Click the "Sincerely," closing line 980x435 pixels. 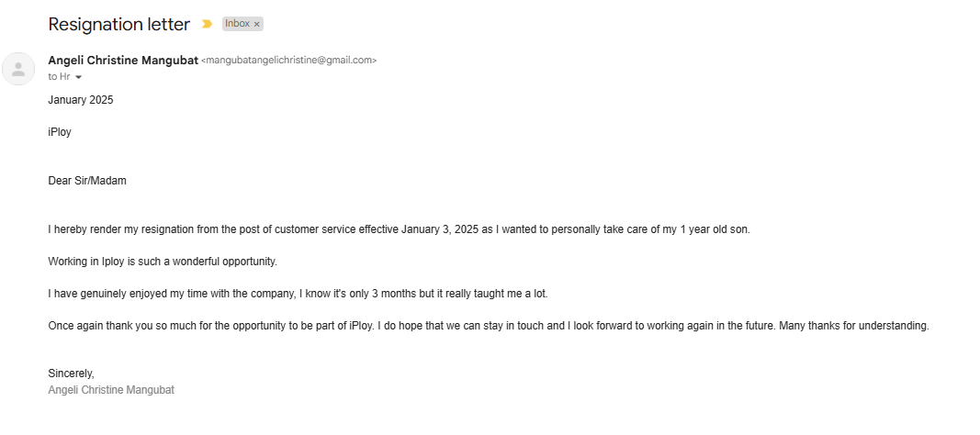[x=71, y=374]
